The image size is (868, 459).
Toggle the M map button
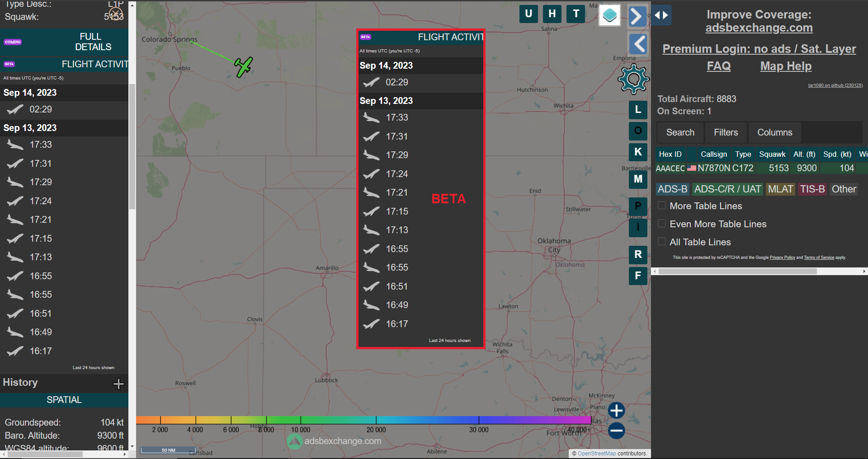[638, 179]
